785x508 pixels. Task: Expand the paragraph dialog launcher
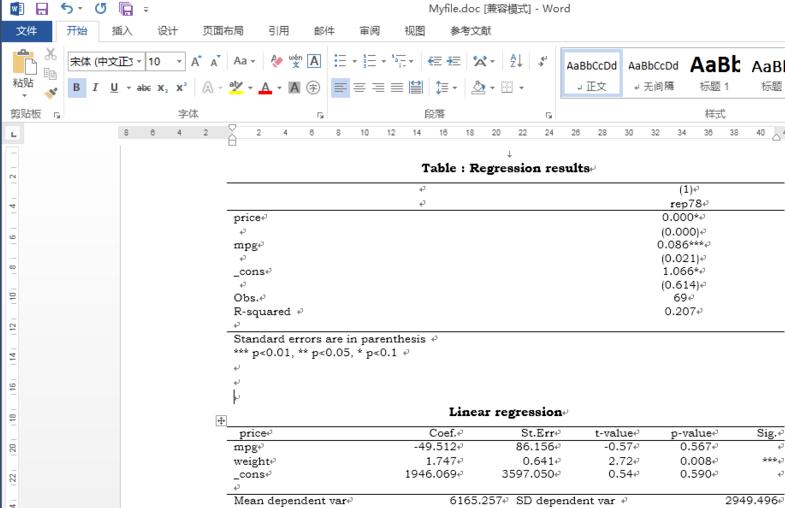(x=549, y=115)
